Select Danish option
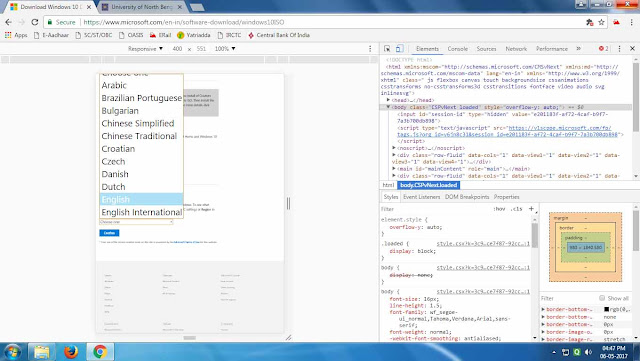 point(141,174)
